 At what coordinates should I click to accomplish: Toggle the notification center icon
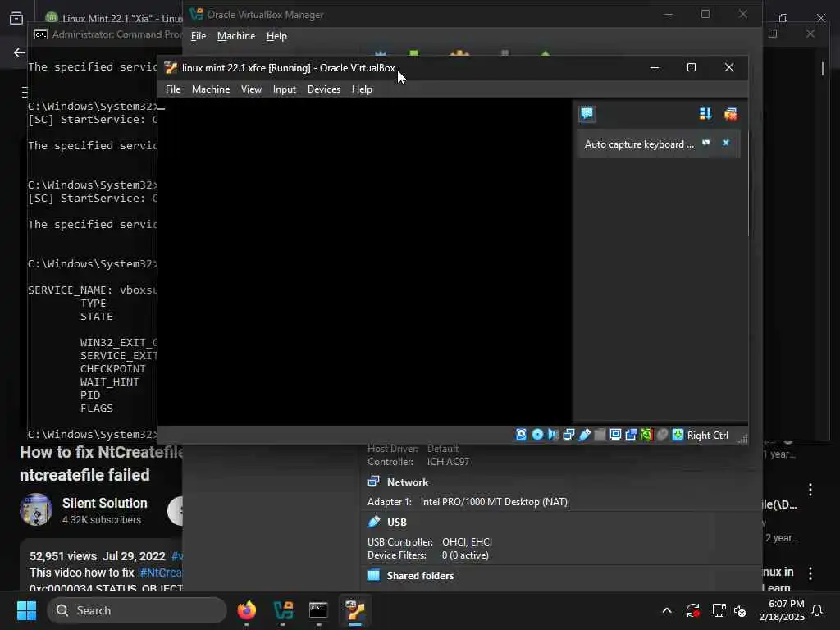[587, 113]
